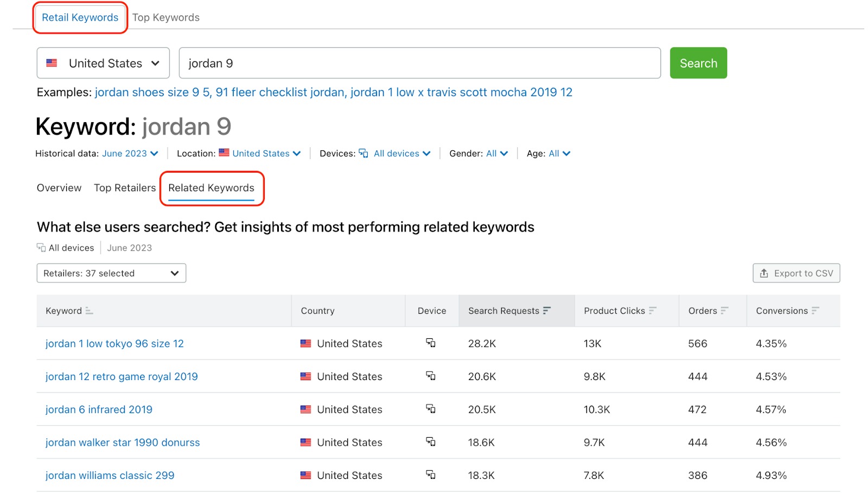Click devices icon next to Devices filter
868x493 pixels.
point(363,153)
